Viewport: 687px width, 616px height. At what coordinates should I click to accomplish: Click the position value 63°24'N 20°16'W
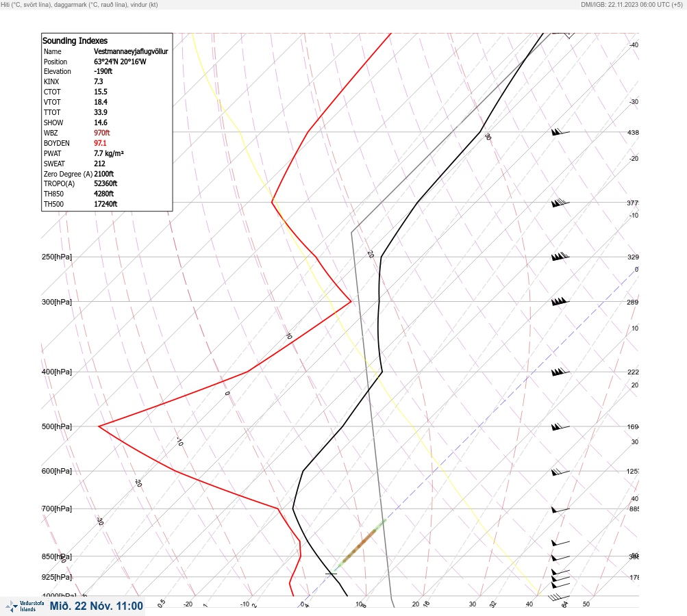(120, 62)
